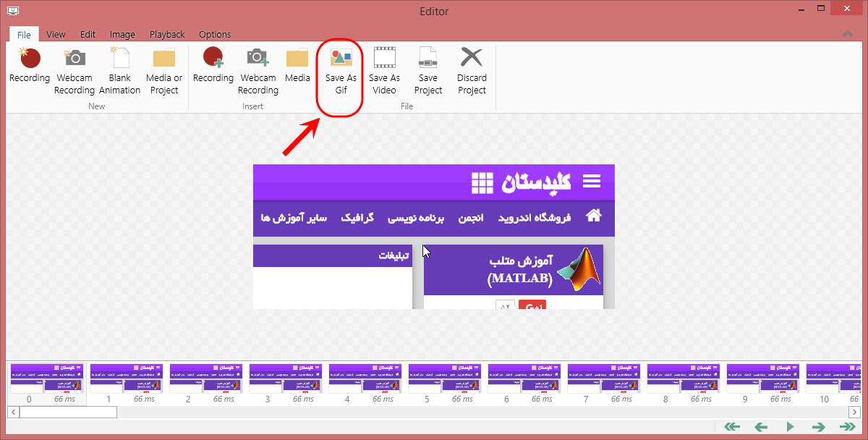Viewport: 868px width, 440px height.
Task: Select frame 9 thumbnail
Action: point(764,384)
